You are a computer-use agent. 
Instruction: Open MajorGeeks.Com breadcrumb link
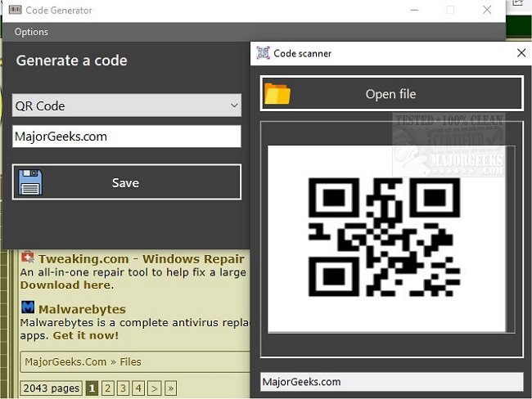click(65, 361)
